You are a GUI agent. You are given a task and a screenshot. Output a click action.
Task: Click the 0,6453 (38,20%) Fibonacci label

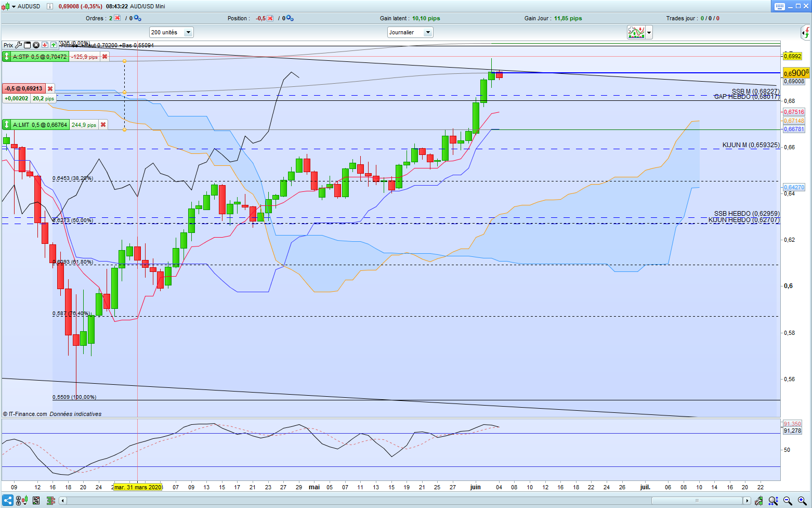[x=72, y=178]
